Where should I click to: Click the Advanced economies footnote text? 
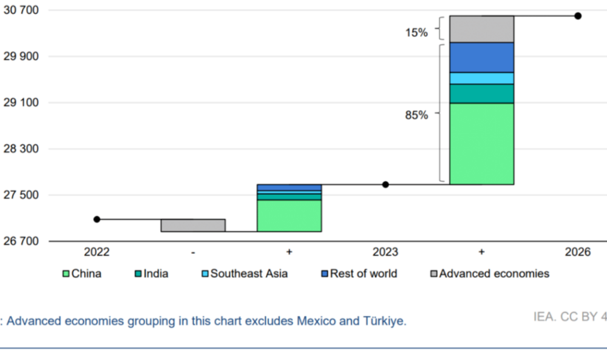pos(206,321)
